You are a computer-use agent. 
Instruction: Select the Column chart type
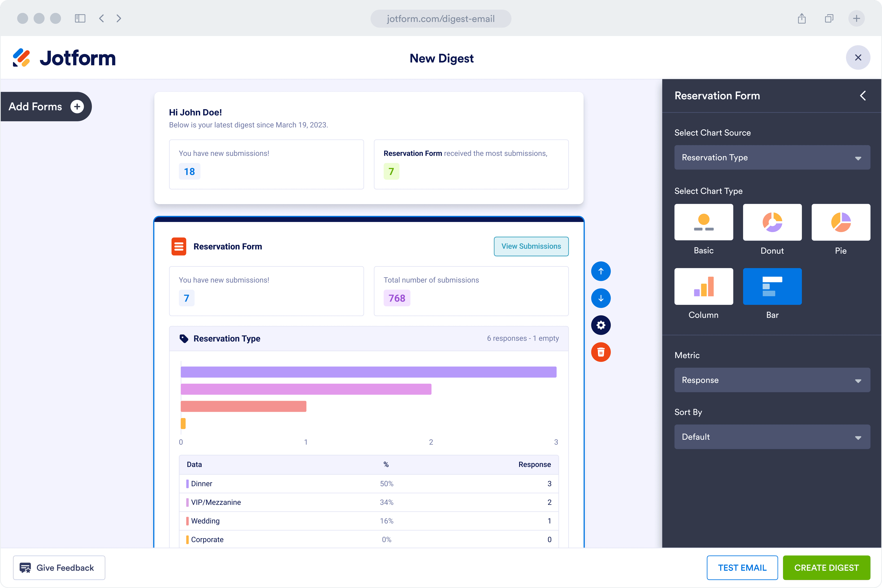tap(704, 286)
